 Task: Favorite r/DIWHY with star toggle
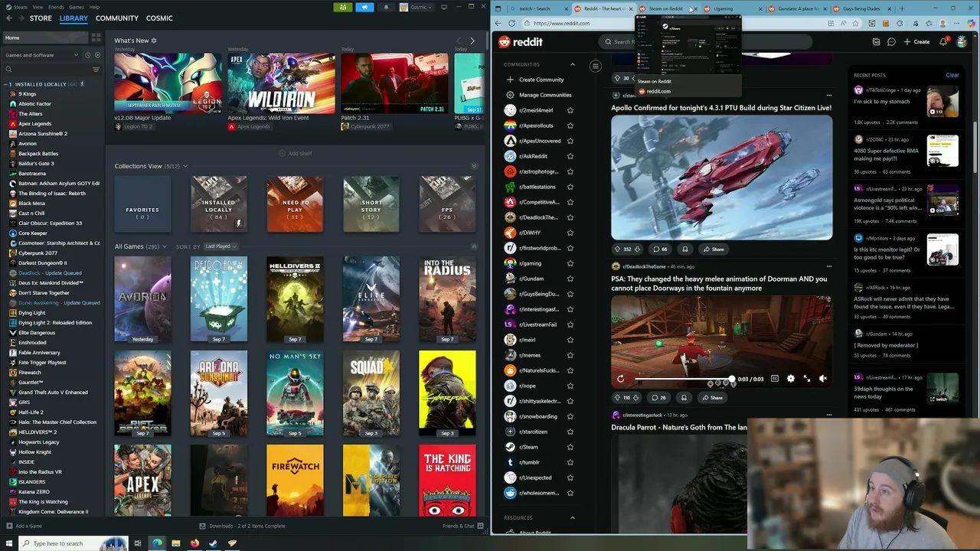[570, 233]
